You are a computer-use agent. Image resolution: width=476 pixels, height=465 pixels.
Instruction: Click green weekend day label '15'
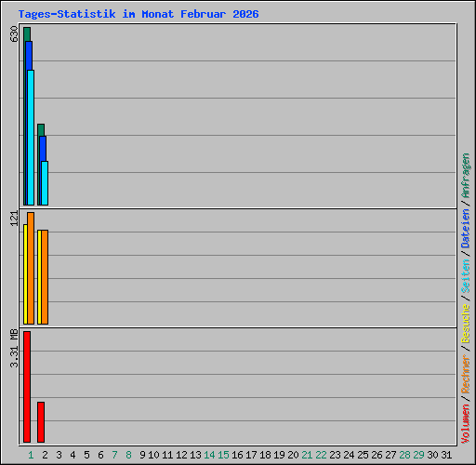coord(223,455)
